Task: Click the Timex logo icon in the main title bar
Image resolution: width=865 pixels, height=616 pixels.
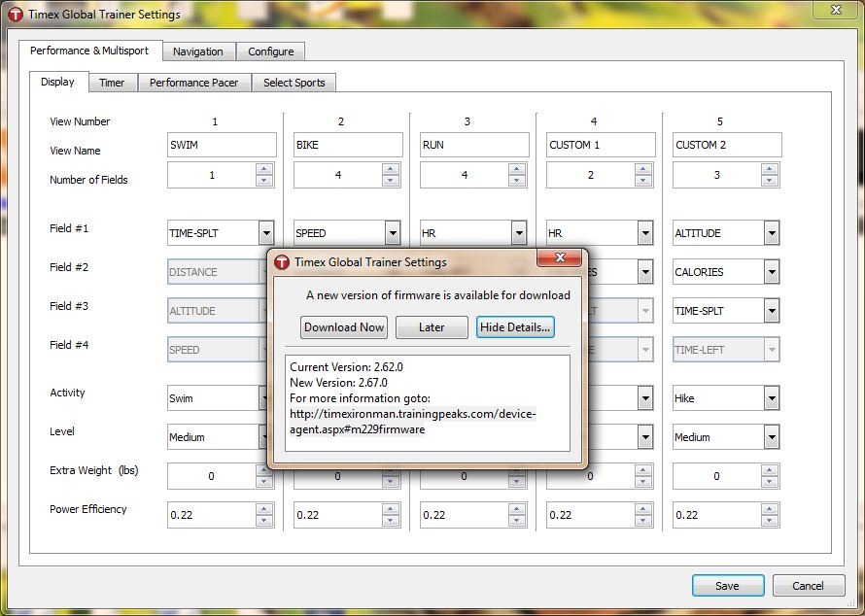Action: [x=16, y=14]
